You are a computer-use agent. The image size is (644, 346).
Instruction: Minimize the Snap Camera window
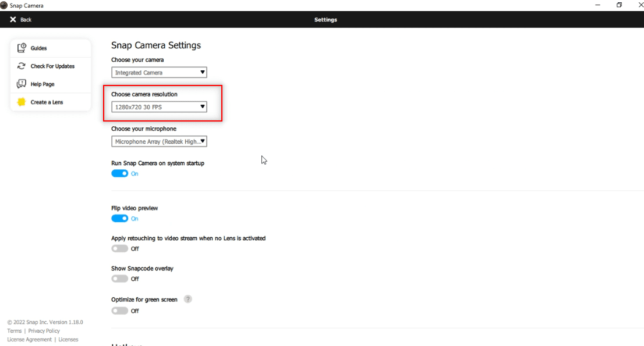(x=597, y=5)
